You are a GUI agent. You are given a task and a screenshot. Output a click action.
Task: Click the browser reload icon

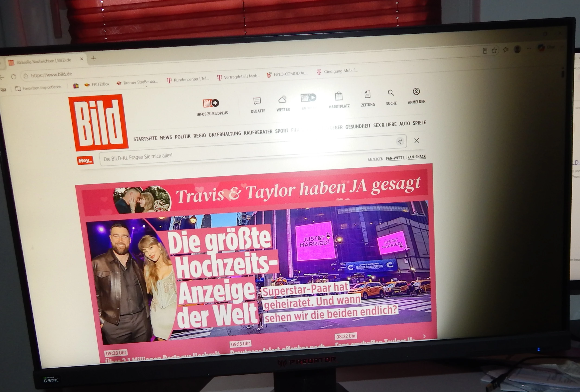[x=13, y=77]
